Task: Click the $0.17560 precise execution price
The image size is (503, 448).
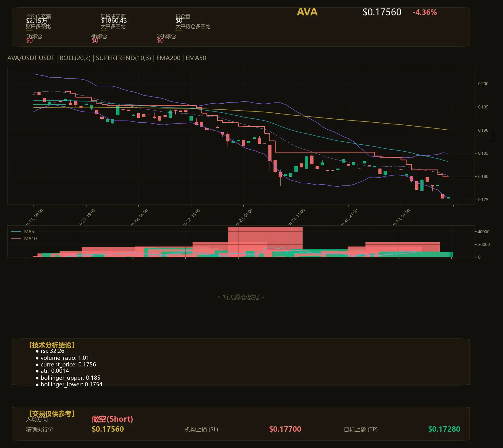Action: pos(108,429)
